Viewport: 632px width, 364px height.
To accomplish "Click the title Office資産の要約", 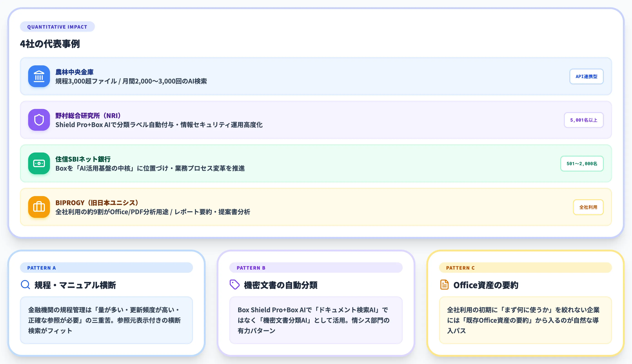I will click(486, 285).
